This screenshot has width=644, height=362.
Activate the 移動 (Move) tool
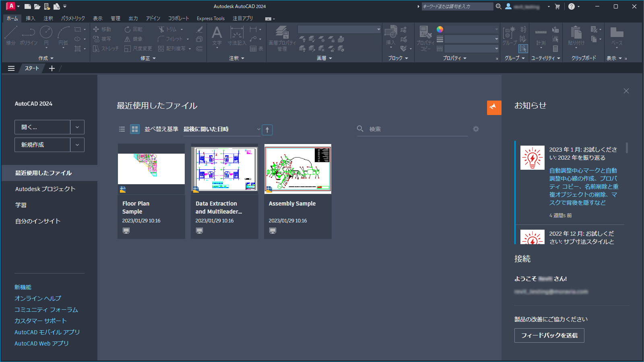(x=103, y=29)
